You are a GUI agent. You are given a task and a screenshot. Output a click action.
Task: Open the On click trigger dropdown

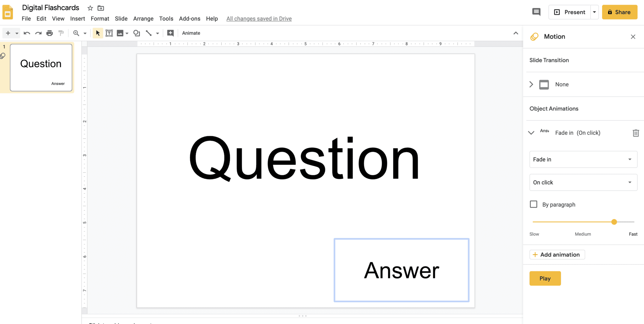583,182
